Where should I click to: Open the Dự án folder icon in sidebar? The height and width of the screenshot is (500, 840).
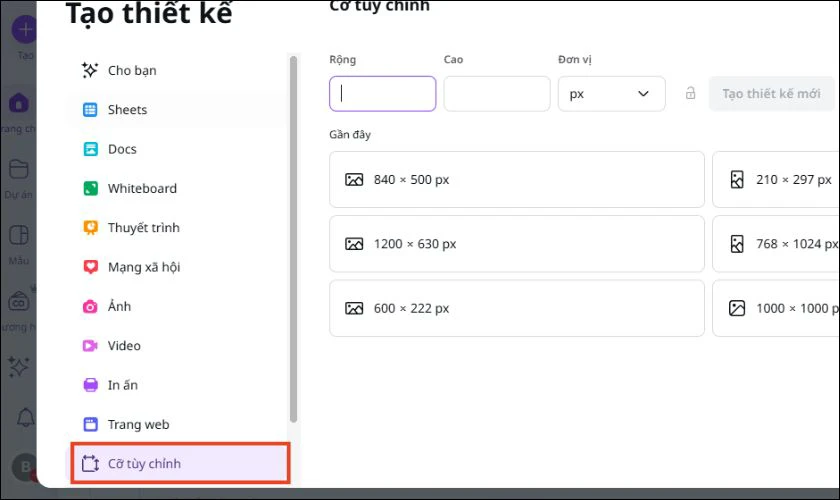19,169
